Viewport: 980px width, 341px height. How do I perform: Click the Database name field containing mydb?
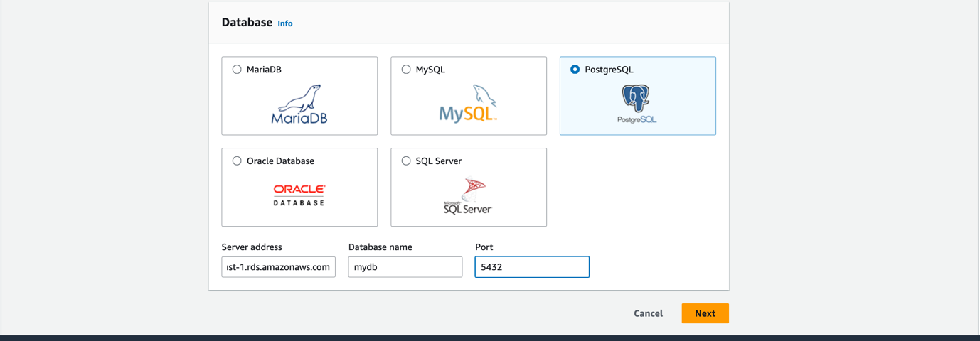tap(405, 267)
